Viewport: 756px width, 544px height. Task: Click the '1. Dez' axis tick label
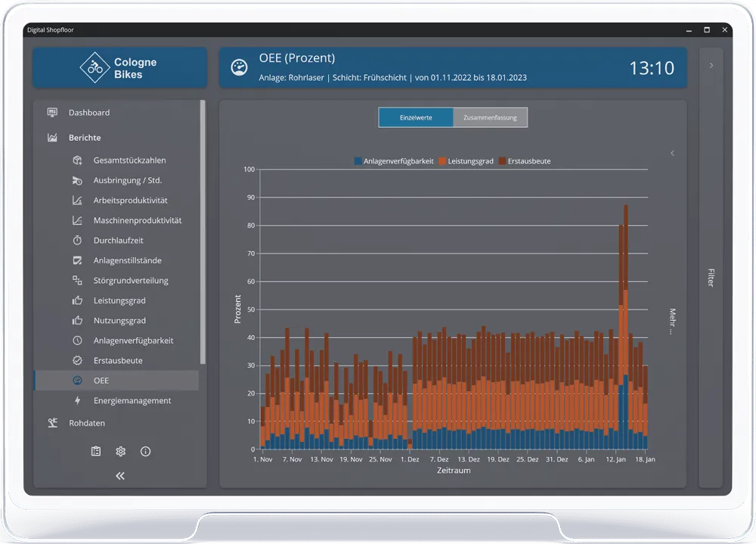click(410, 459)
